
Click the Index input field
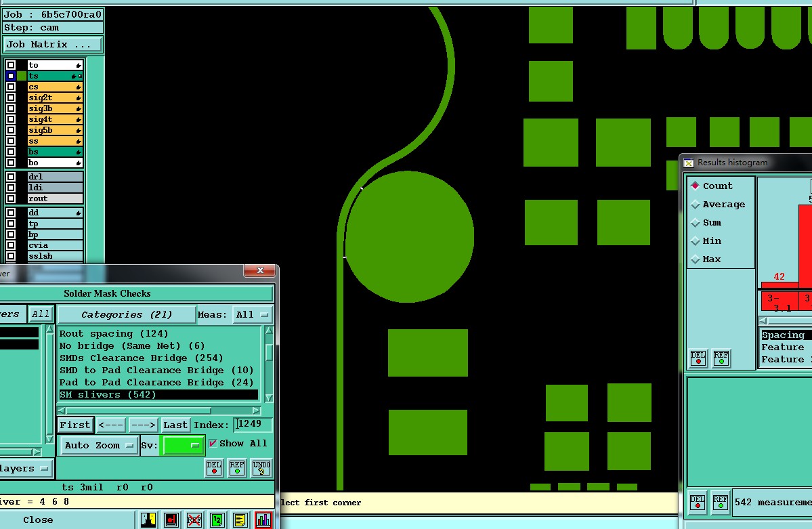point(253,424)
